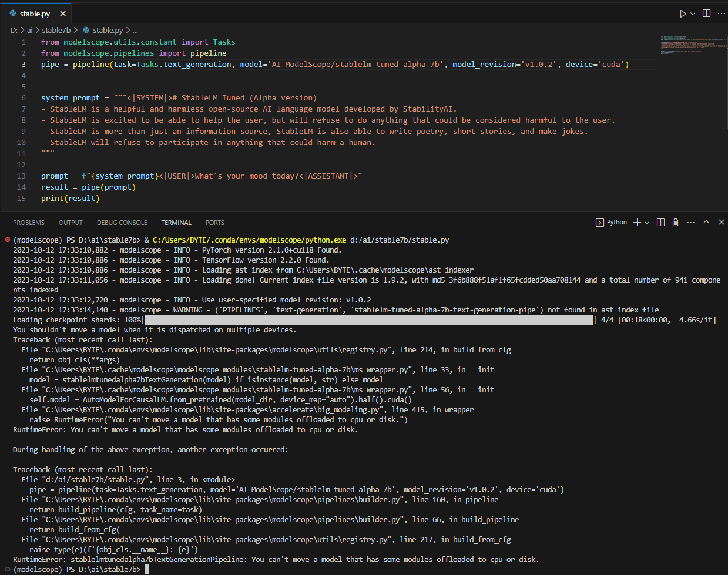Click the D: breadcrumb segment
Image resolution: width=728 pixels, height=575 pixels.
pyautogui.click(x=14, y=30)
